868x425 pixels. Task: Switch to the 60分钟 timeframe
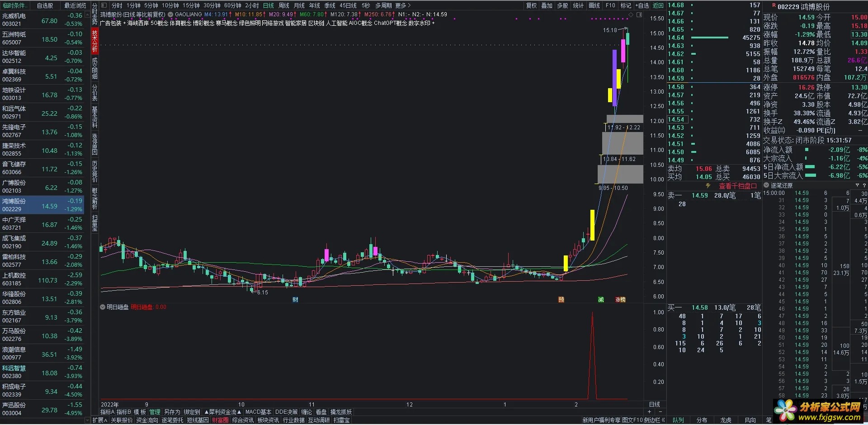233,5
